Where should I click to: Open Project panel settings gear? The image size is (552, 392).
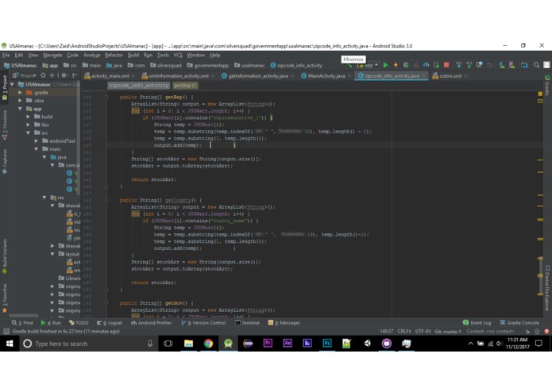click(64, 75)
